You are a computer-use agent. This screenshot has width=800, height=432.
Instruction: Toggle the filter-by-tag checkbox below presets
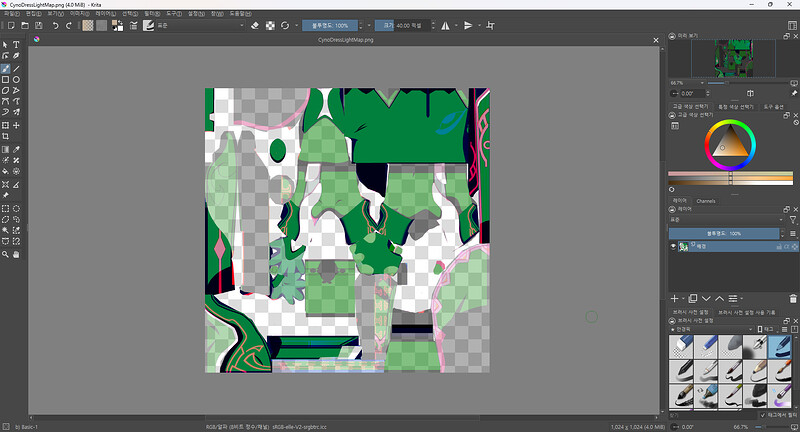pyautogui.click(x=762, y=415)
